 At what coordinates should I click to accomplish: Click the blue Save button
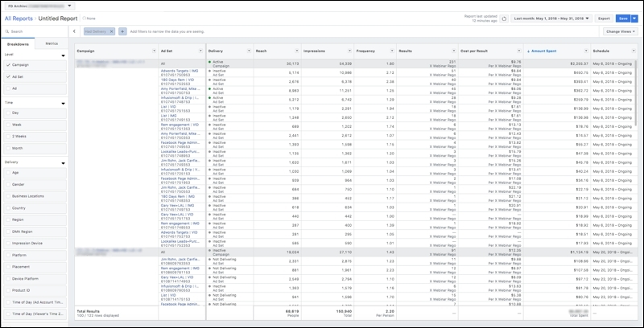(623, 18)
